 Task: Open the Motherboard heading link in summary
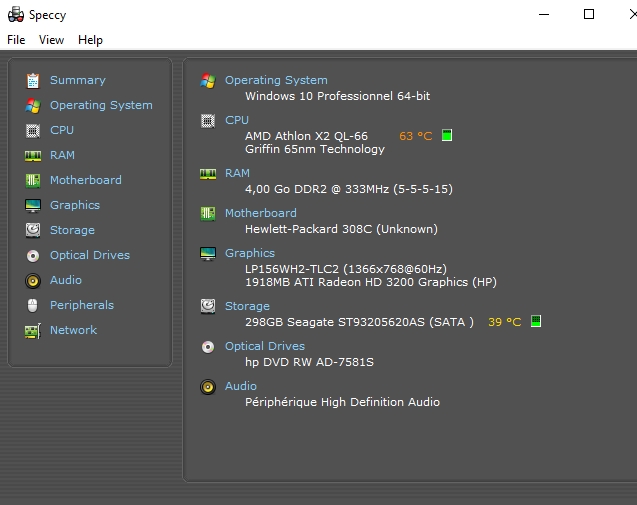[x=260, y=213]
